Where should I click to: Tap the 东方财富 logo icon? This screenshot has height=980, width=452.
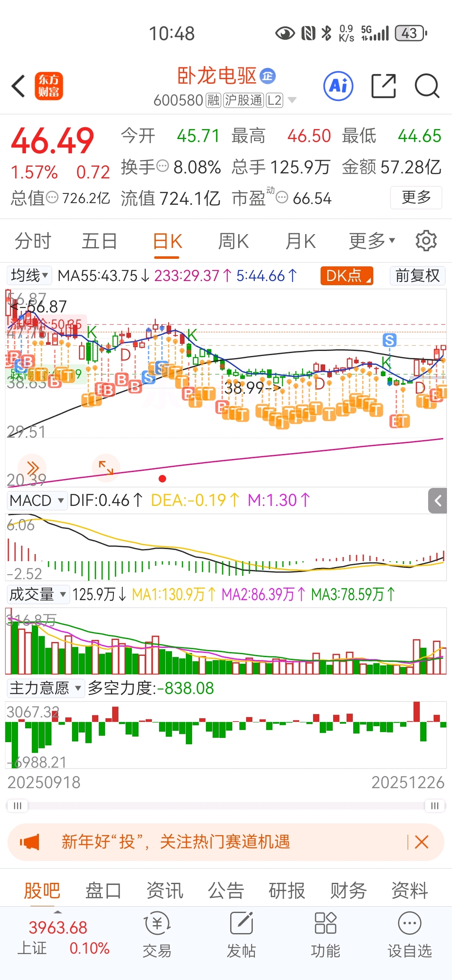[49, 86]
